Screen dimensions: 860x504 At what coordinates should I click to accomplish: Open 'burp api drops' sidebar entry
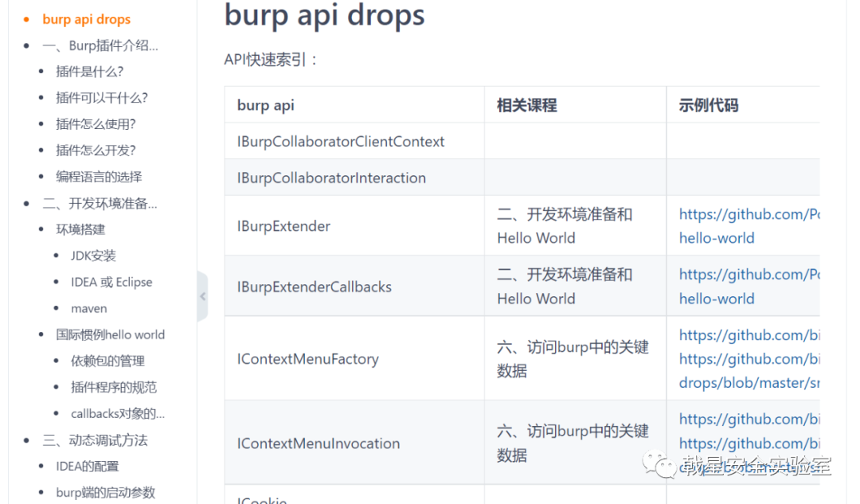click(86, 19)
